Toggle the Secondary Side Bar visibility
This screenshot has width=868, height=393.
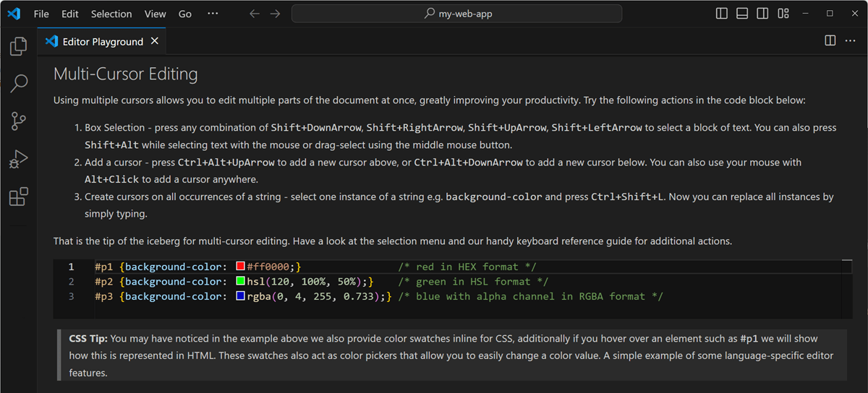click(762, 14)
